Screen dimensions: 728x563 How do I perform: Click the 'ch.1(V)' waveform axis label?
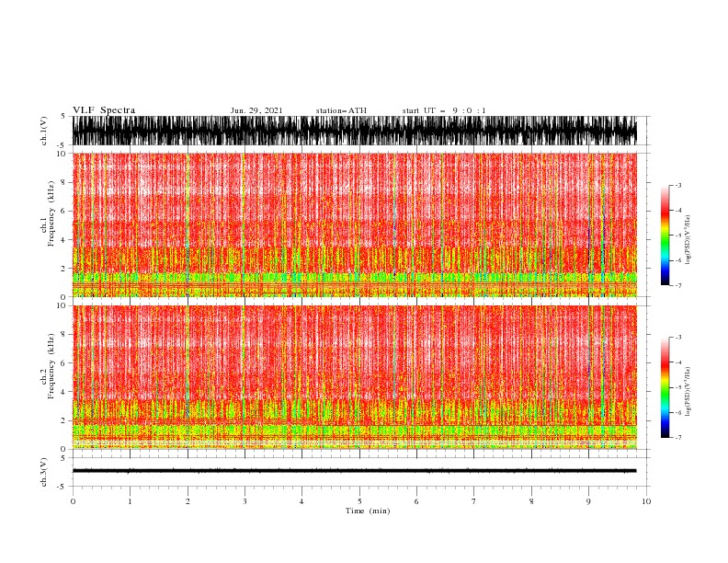(x=44, y=131)
